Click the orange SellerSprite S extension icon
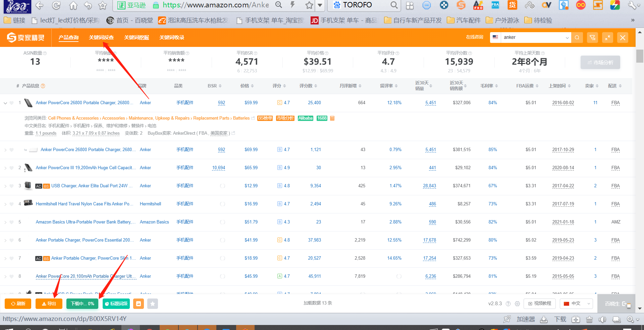The width and height of the screenshot is (644, 330). [461, 5]
